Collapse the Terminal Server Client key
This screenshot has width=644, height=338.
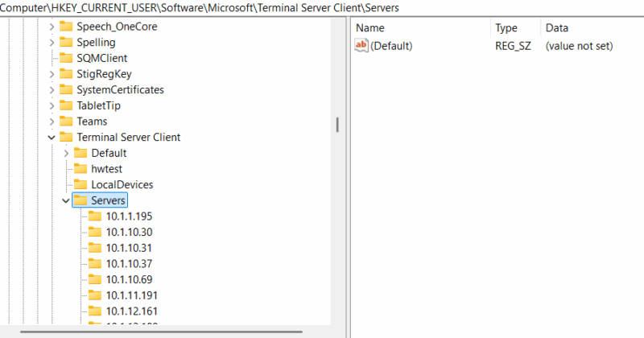click(52, 138)
